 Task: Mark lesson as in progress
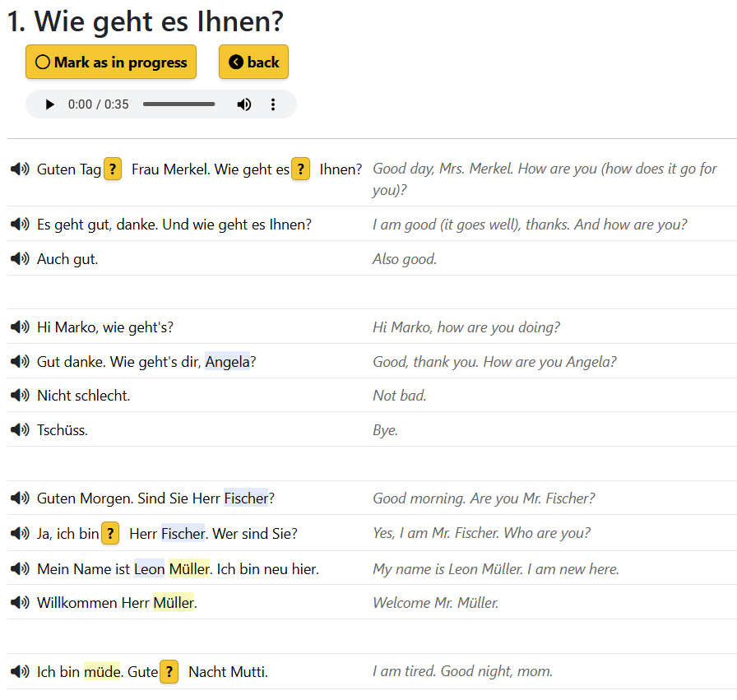coord(111,63)
